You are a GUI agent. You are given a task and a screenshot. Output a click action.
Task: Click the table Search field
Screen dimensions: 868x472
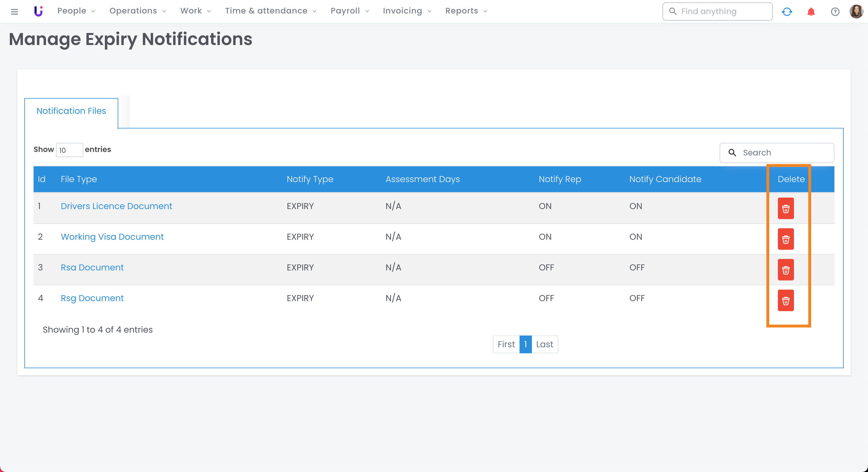(x=782, y=153)
